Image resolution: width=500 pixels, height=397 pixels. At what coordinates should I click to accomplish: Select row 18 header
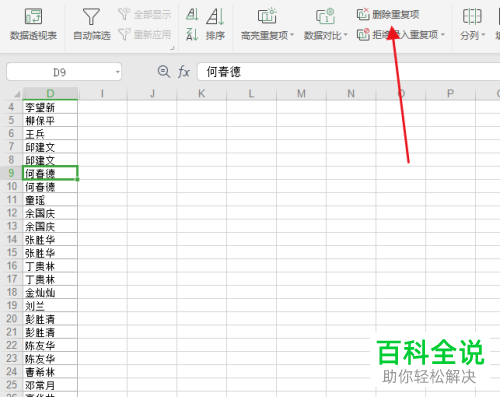coord(11,292)
